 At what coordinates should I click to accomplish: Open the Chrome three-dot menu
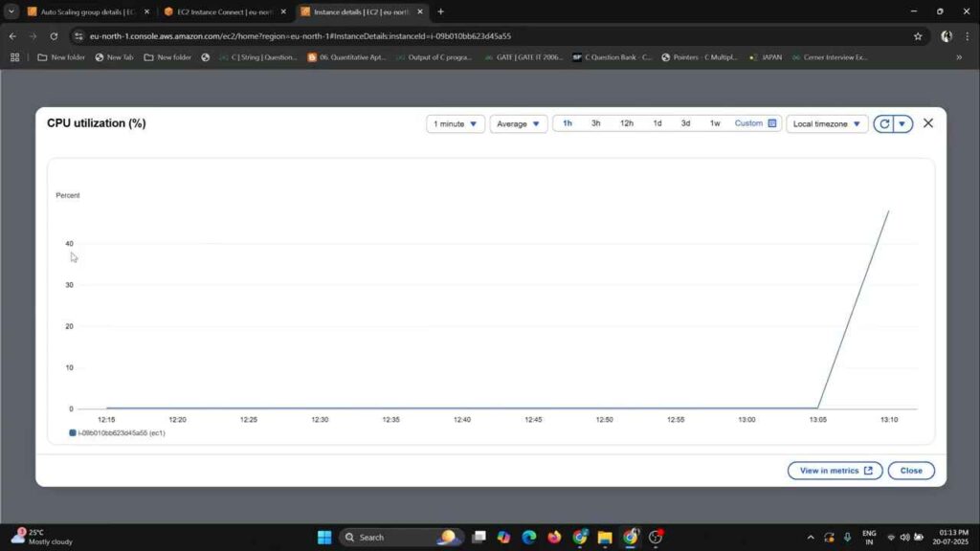click(x=967, y=36)
